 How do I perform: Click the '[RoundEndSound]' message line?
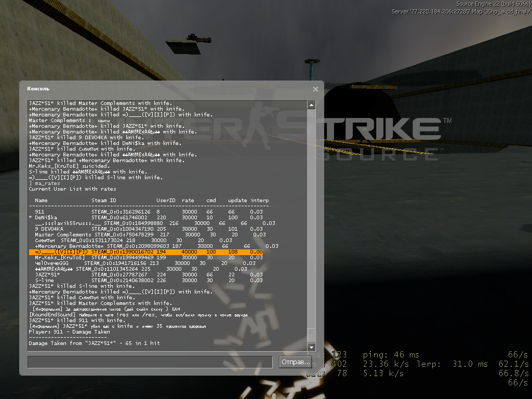(138, 315)
